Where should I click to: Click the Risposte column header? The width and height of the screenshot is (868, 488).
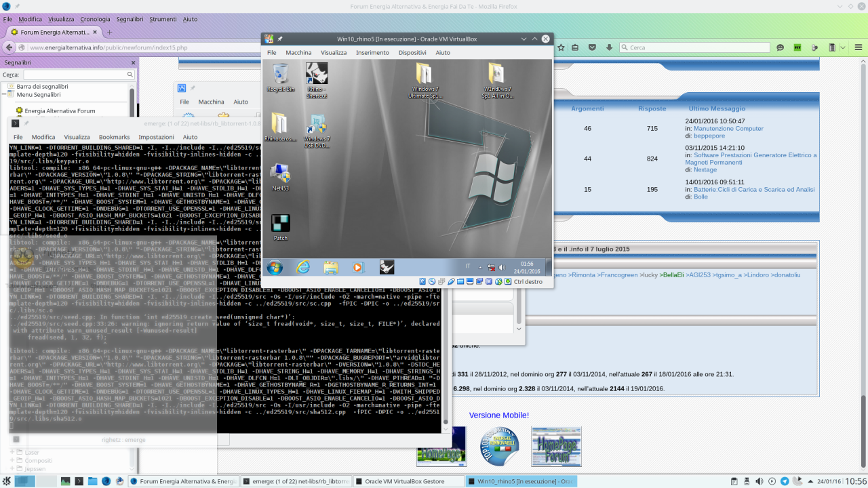[652, 108]
